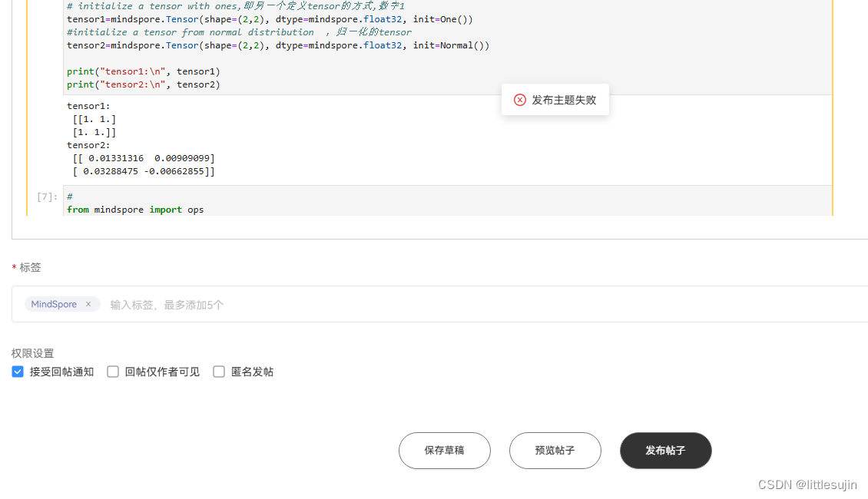Viewport: 868px width, 499px height.
Task: Click the print("tensor2:\n", tensor2) line
Action: [144, 84]
